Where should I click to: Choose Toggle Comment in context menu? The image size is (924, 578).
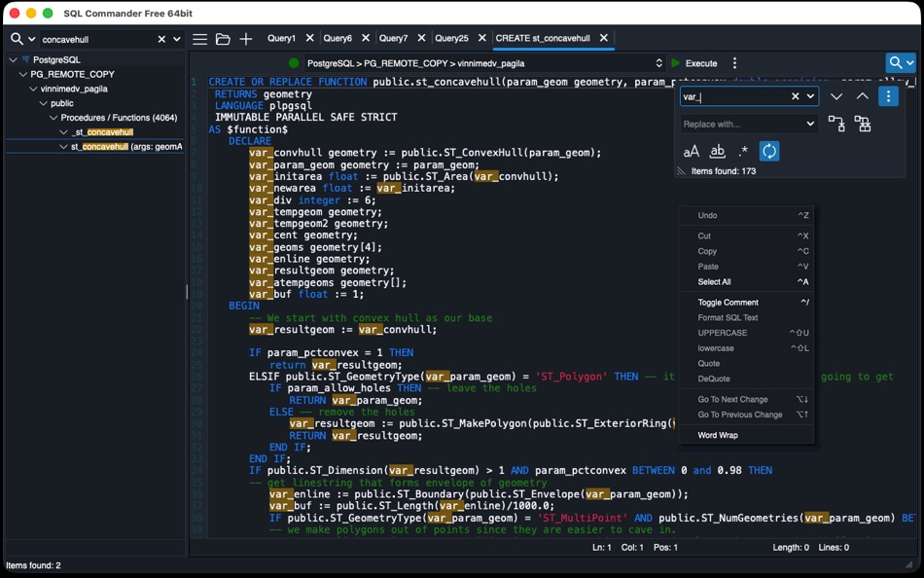(x=746, y=303)
